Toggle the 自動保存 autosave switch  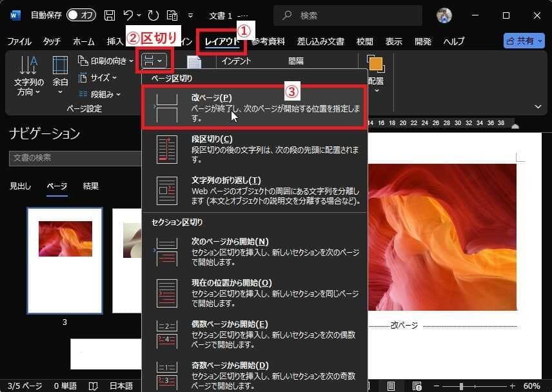coord(81,15)
